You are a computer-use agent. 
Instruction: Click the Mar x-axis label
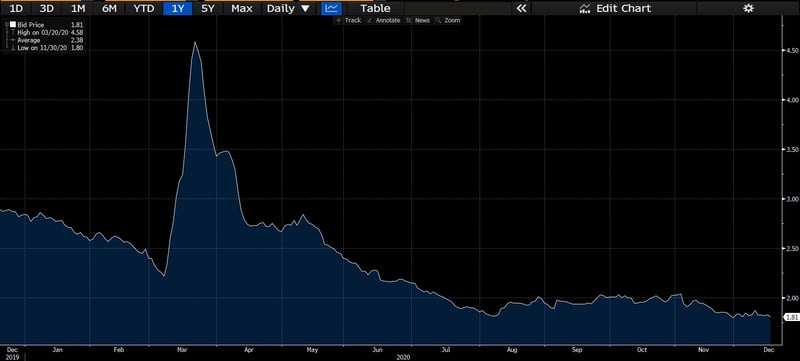(x=183, y=350)
